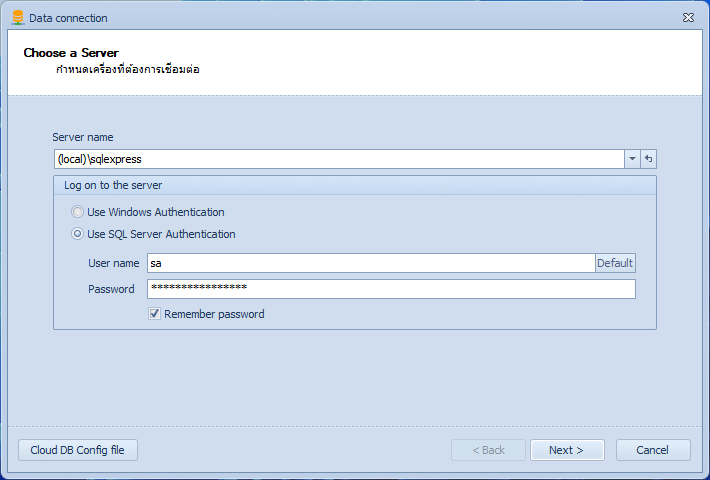The height and width of the screenshot is (480, 710).
Task: Click the 'Choose a Server' heading
Action: click(71, 53)
